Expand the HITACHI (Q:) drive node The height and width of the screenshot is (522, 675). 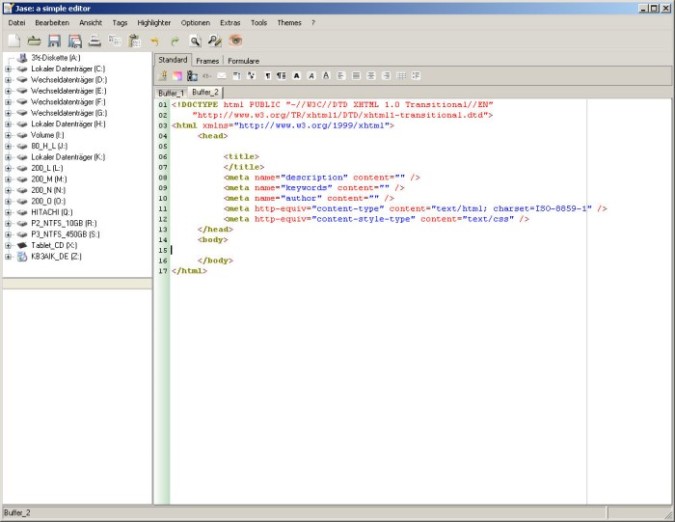(8, 212)
